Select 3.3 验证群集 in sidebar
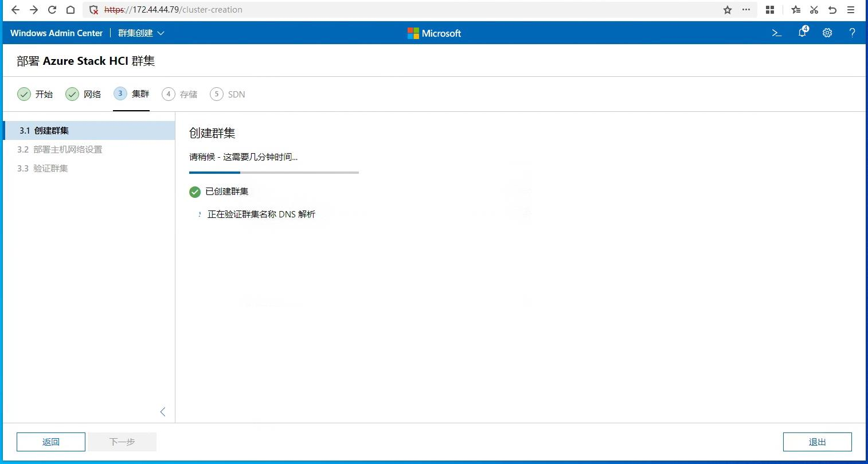 (89, 169)
